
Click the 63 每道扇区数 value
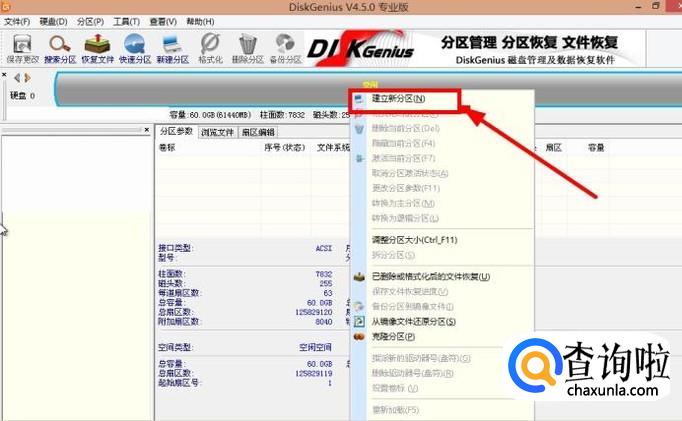[328, 293]
